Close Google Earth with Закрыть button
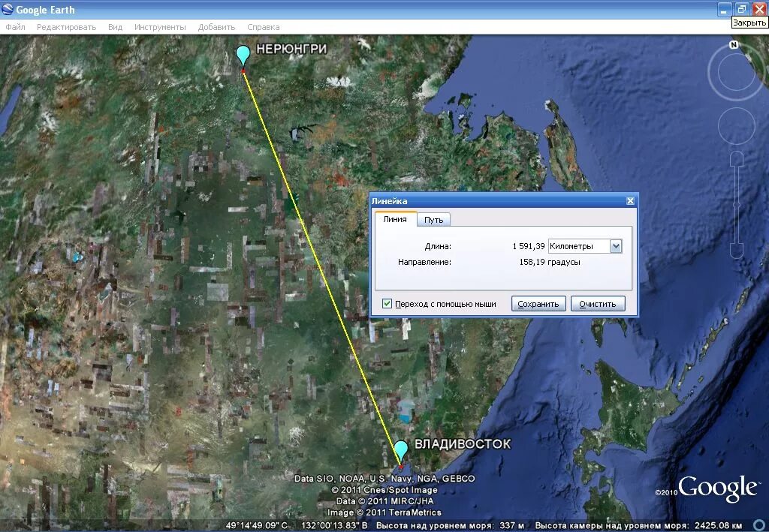769x532 pixels. pos(758,9)
